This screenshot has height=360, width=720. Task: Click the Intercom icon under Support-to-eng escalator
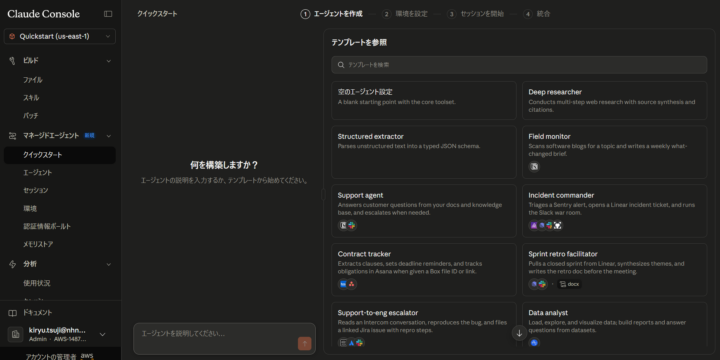pos(343,343)
